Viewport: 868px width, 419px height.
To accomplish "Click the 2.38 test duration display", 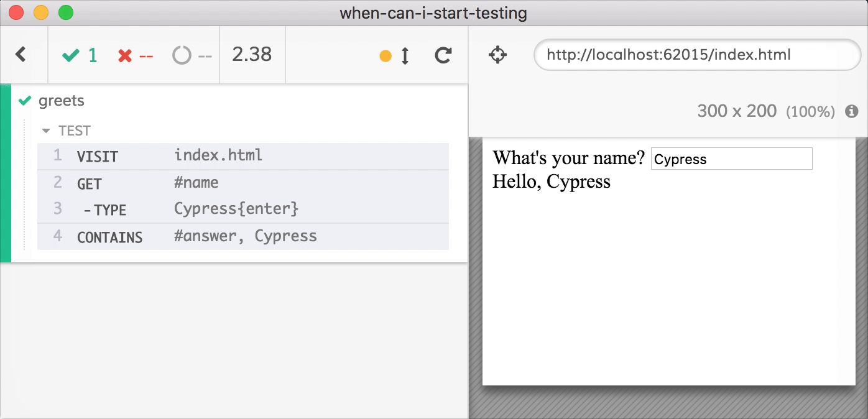I will click(x=252, y=55).
